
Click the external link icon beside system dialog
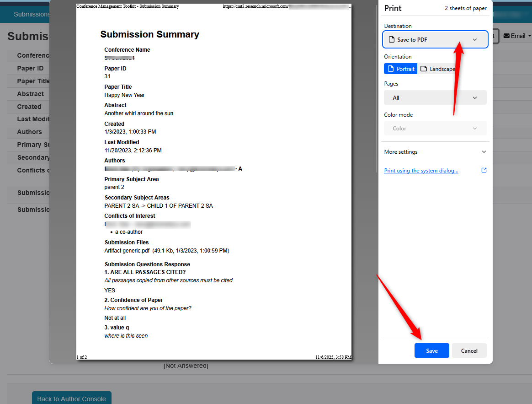point(484,170)
